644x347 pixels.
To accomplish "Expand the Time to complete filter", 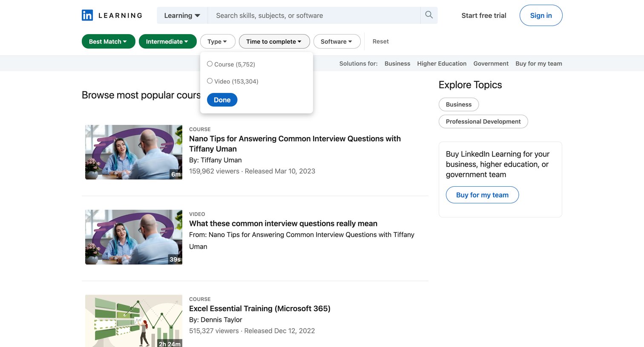I will tap(274, 41).
